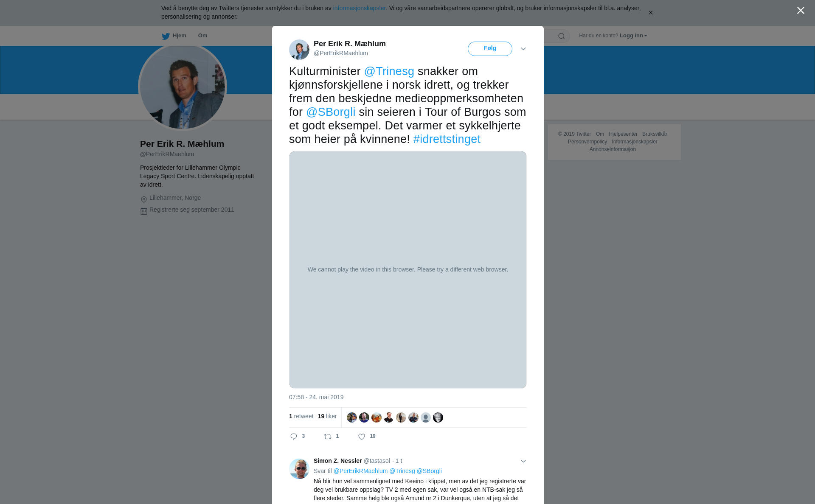Viewport: 815px width, 504px height.
Task: Close the tweet overlay with the X icon
Action: tap(801, 11)
